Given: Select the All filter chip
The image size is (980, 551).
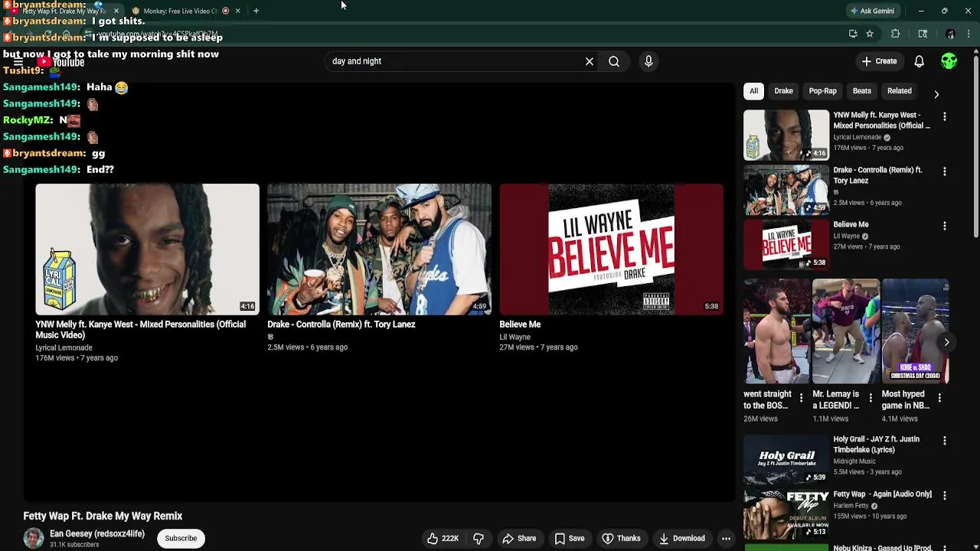Looking at the screenshot, I should [x=753, y=91].
